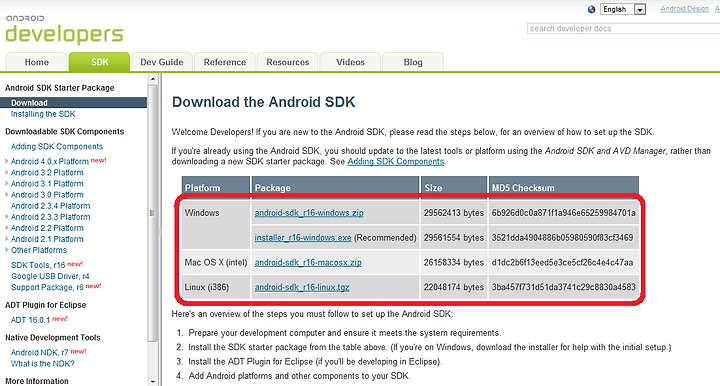This screenshot has height=386, width=720.
Task: Expand the Android 3.0 Platform item
Action: (6, 195)
